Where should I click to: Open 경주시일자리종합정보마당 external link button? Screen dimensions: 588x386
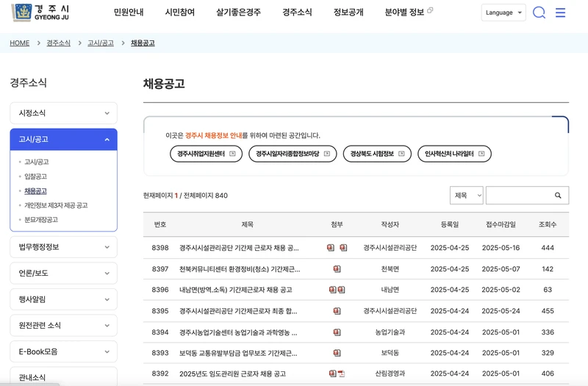click(293, 154)
